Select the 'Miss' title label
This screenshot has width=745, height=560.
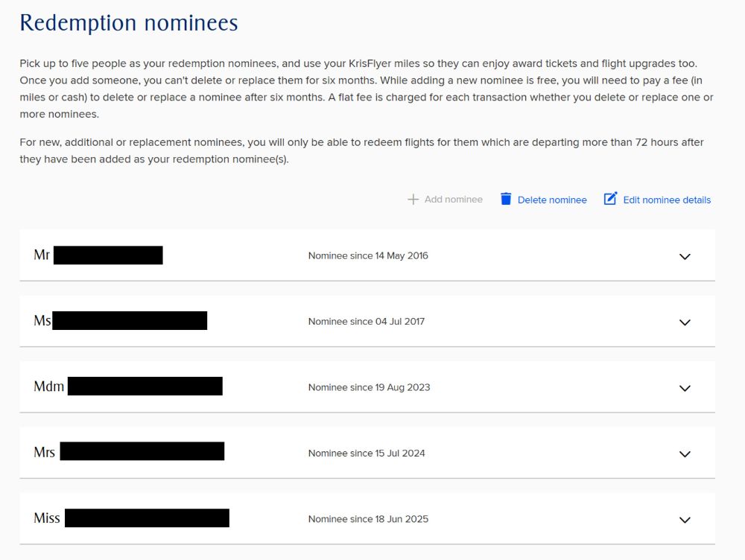(47, 518)
